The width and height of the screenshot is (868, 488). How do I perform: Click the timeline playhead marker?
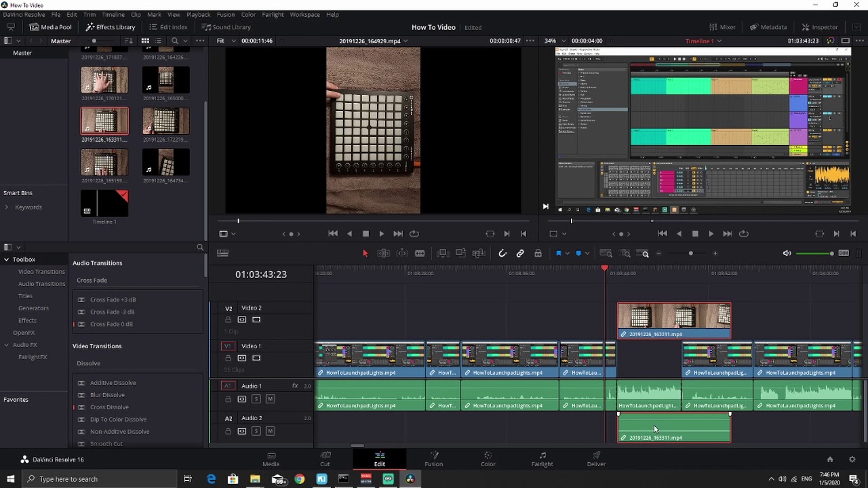(x=605, y=268)
